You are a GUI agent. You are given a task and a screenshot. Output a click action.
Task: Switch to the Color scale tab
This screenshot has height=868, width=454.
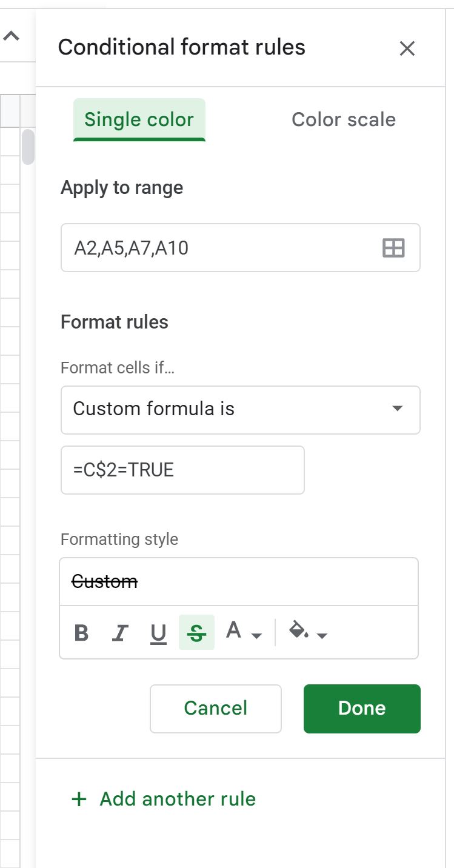[344, 119]
